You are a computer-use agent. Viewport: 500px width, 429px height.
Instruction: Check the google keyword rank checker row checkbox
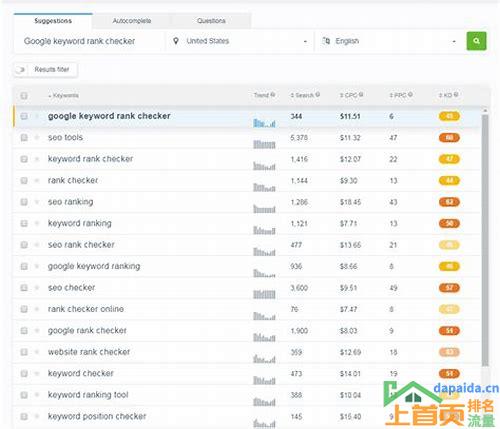point(24,116)
